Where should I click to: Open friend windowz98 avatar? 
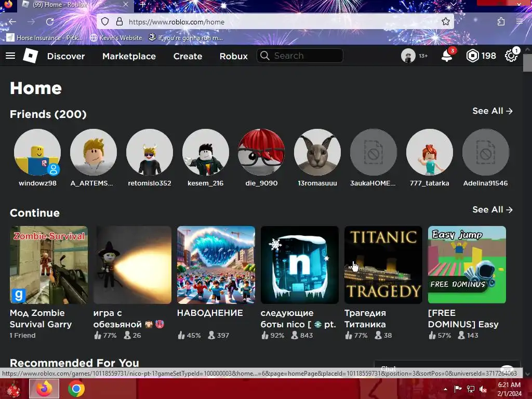[x=37, y=152]
